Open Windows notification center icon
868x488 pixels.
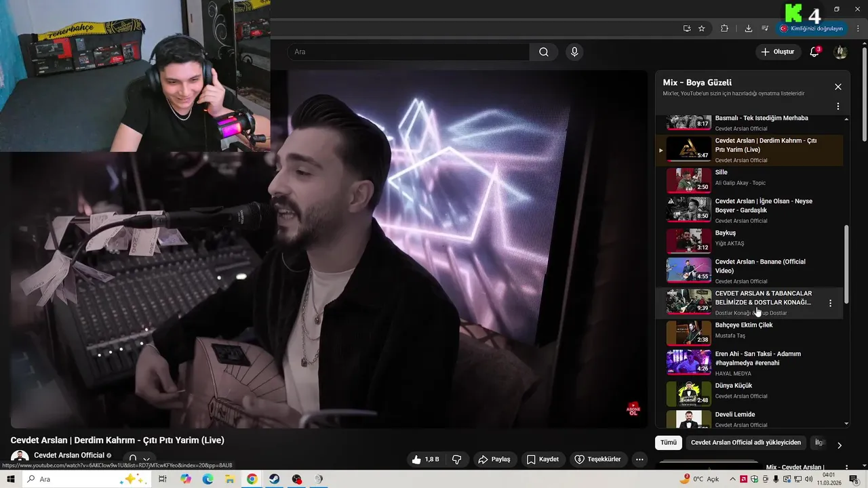tap(854, 479)
